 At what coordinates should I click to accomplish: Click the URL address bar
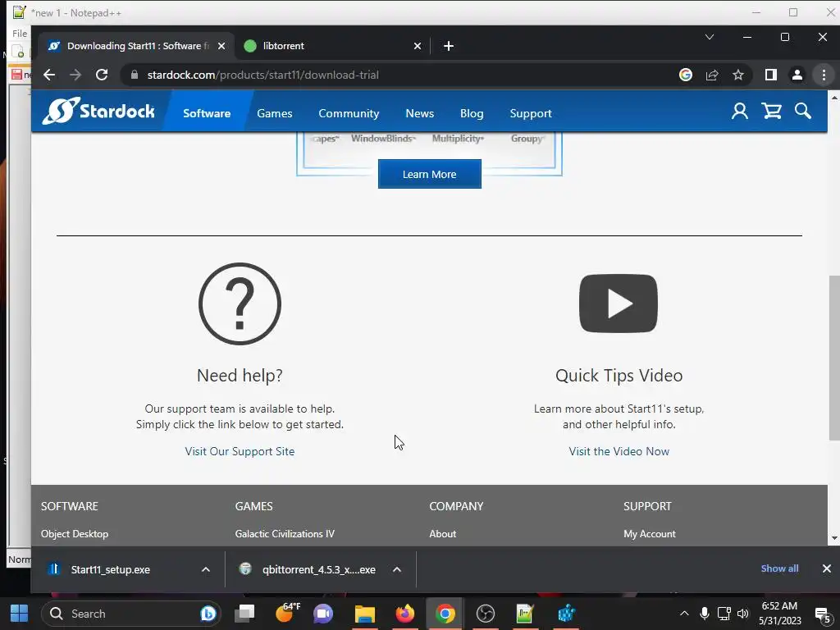coord(396,75)
